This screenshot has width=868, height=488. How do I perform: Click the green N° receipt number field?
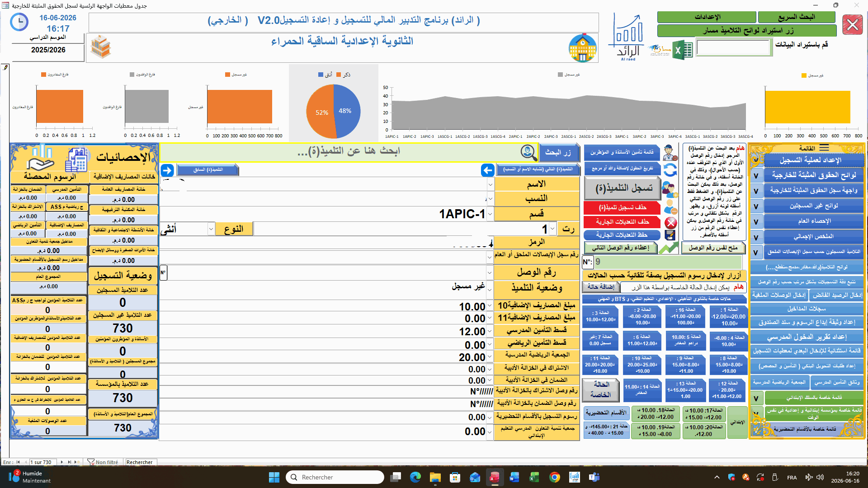tap(668, 262)
